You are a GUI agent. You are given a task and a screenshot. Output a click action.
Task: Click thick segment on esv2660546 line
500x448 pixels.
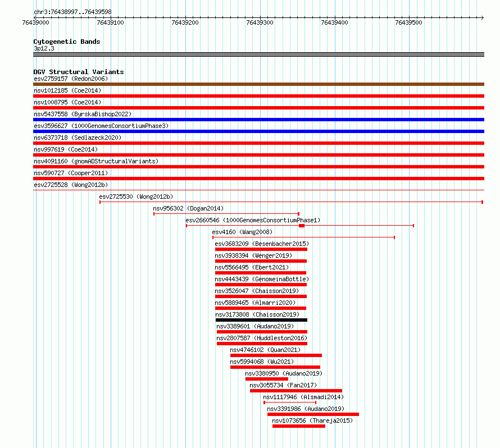point(302,226)
